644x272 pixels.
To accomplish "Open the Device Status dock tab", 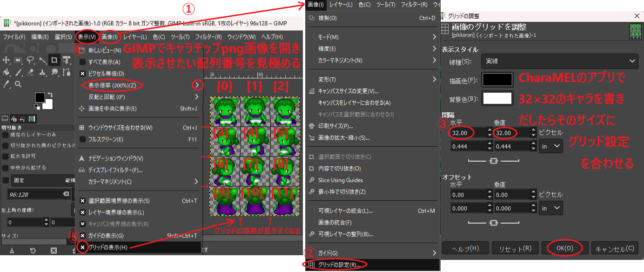I will point(13,118).
